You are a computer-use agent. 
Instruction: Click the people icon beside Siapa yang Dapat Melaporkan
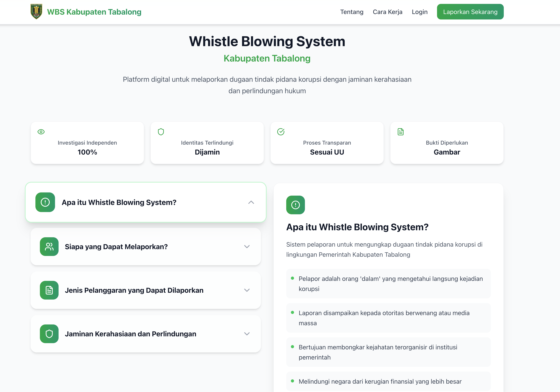49,247
